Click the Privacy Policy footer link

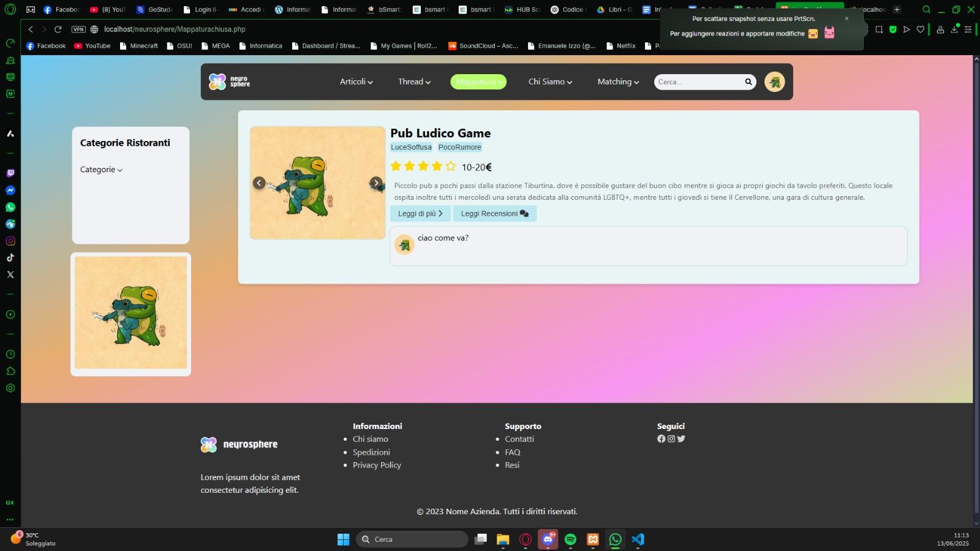coord(377,465)
